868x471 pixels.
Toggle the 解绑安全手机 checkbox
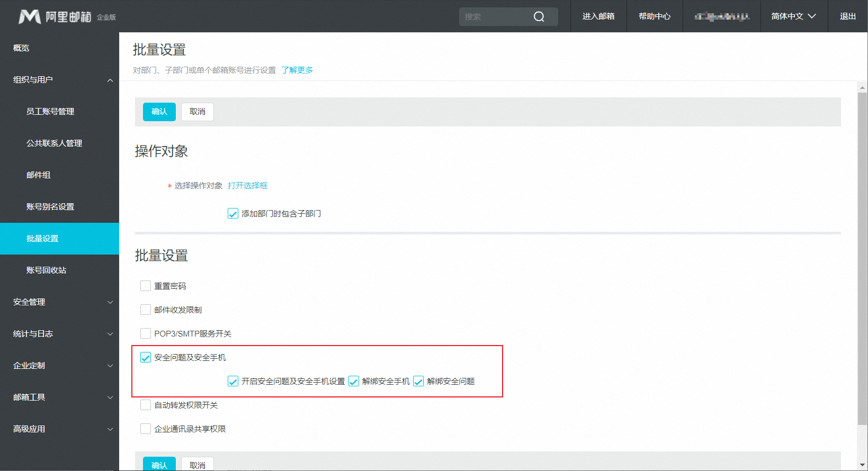point(354,382)
